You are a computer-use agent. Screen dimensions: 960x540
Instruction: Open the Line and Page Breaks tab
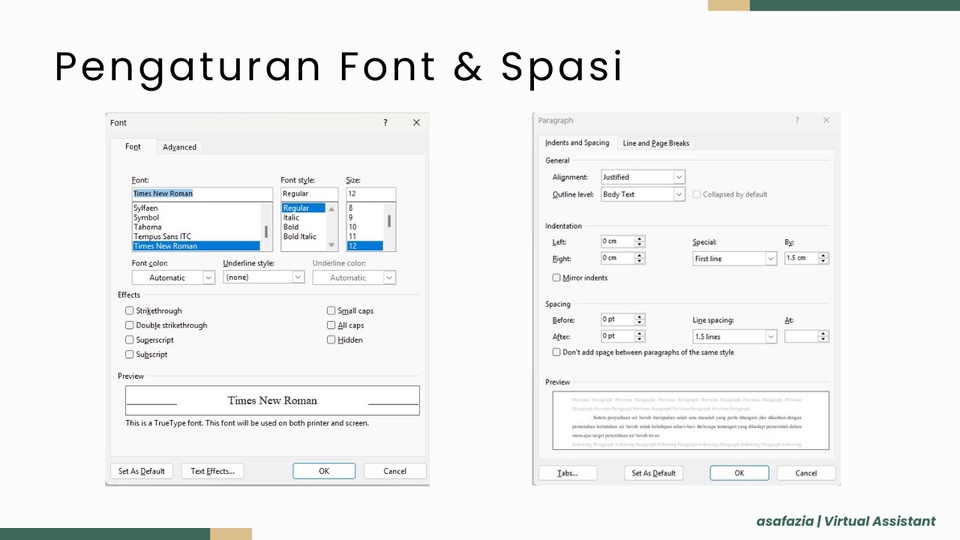coord(656,143)
